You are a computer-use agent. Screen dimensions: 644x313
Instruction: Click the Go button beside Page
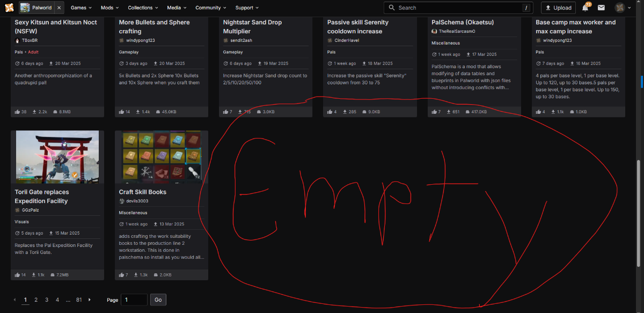click(158, 300)
